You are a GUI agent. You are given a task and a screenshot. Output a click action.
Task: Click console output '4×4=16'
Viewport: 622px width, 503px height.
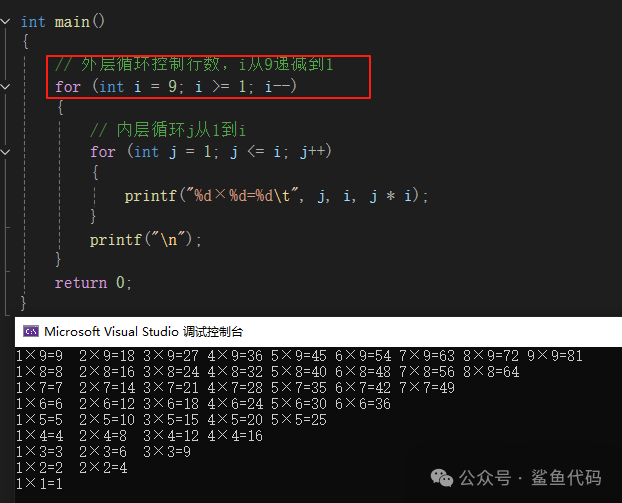coord(235,436)
